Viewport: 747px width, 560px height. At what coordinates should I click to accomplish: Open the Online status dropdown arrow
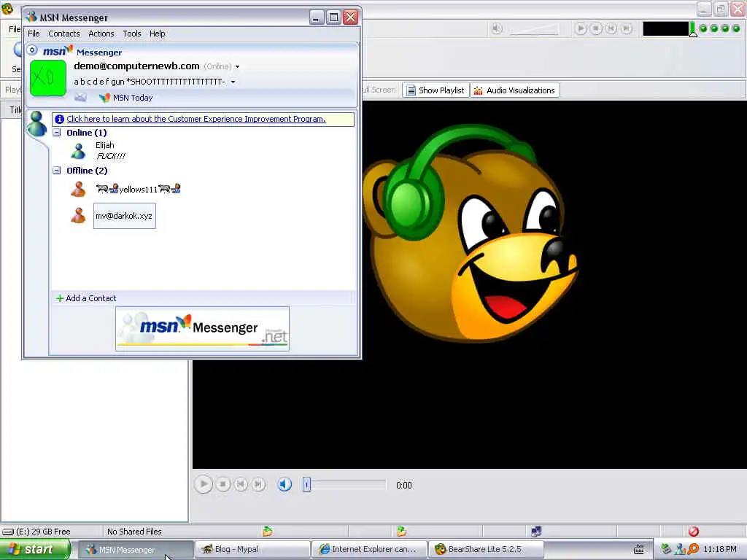click(237, 66)
